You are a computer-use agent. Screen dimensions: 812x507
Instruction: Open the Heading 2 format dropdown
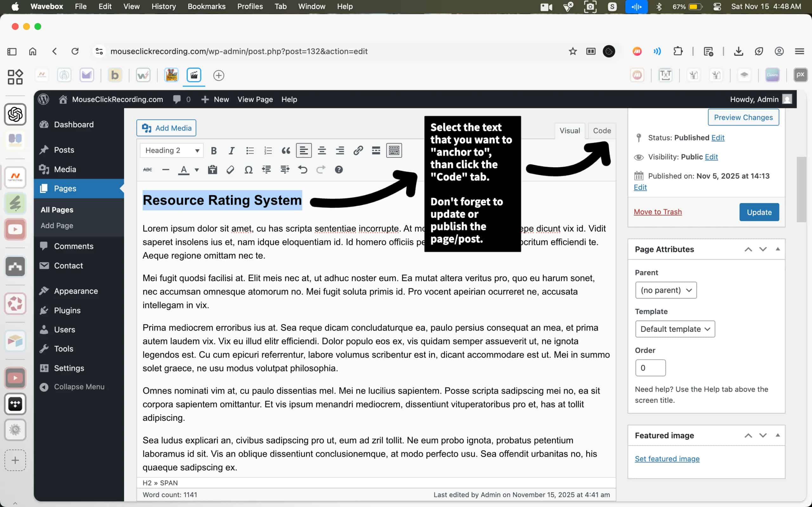(x=172, y=151)
